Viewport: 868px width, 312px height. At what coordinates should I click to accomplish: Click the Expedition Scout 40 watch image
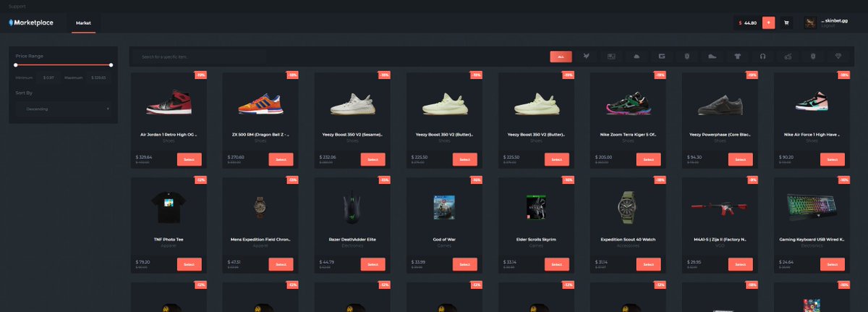pyautogui.click(x=628, y=208)
